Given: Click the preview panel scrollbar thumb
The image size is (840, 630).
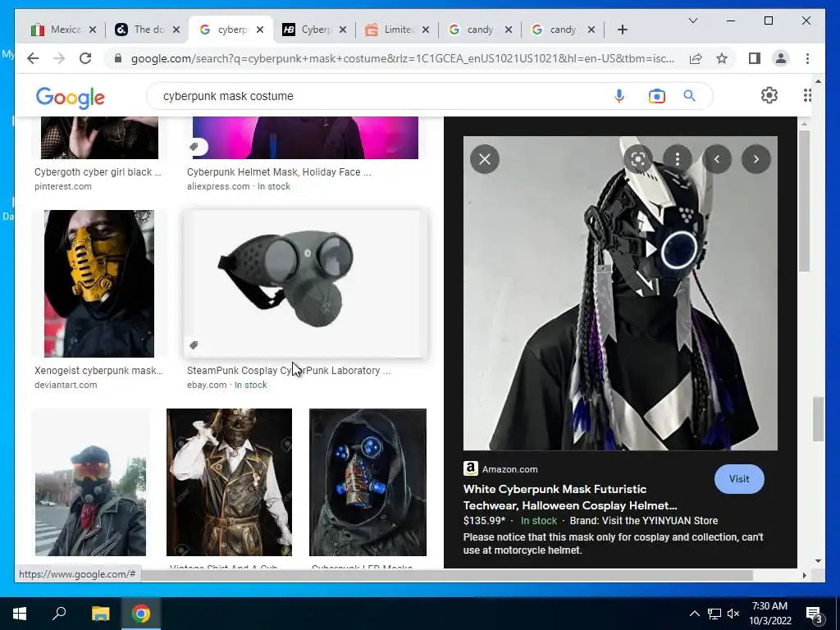Looking at the screenshot, I should (804, 200).
